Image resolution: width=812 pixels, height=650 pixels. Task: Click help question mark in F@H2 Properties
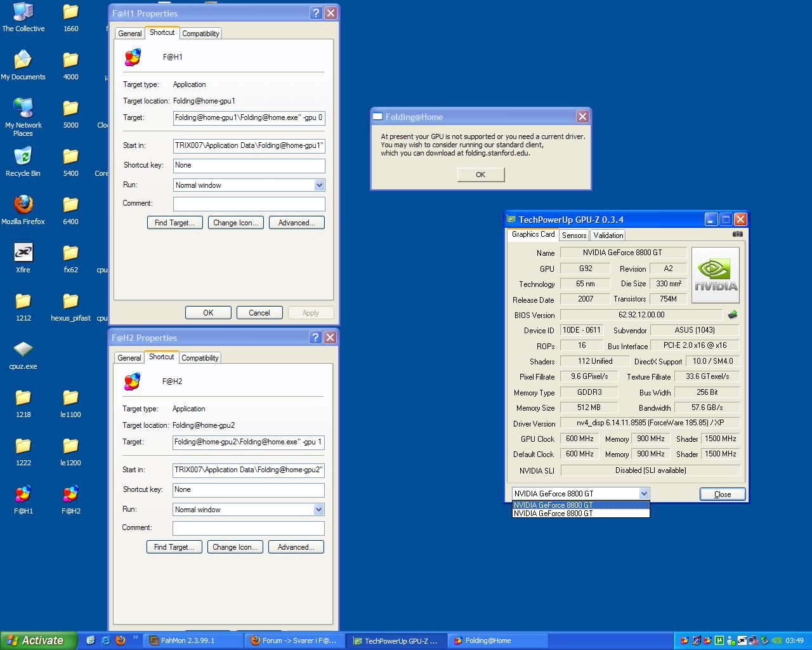click(x=316, y=338)
